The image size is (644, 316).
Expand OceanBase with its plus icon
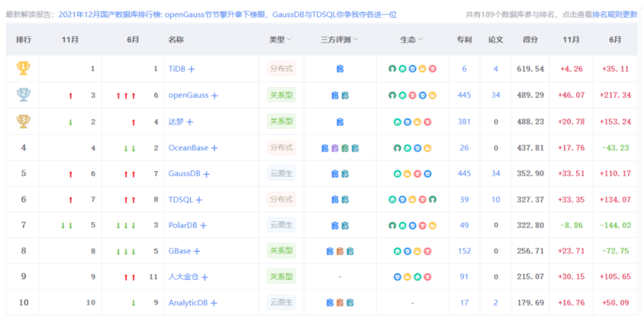(214, 148)
